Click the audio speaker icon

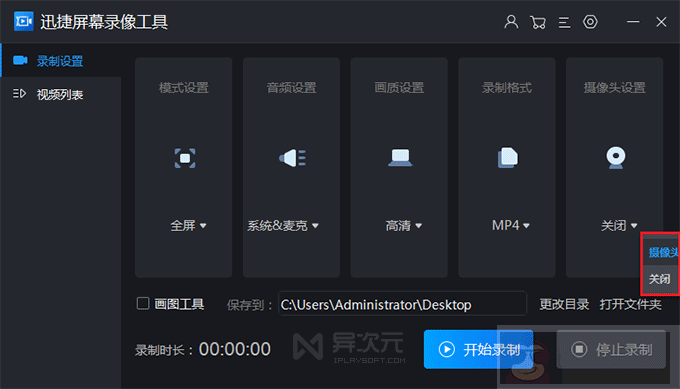(x=293, y=158)
